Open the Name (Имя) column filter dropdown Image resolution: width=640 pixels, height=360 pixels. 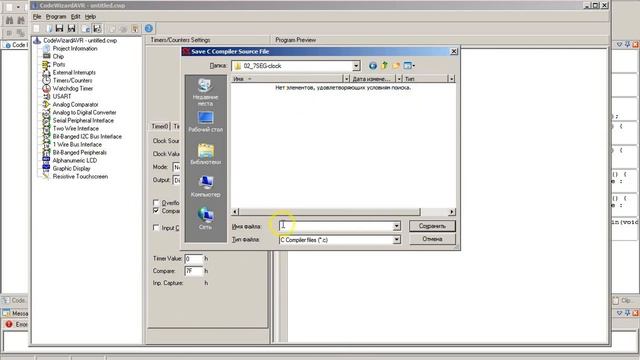tap(347, 79)
